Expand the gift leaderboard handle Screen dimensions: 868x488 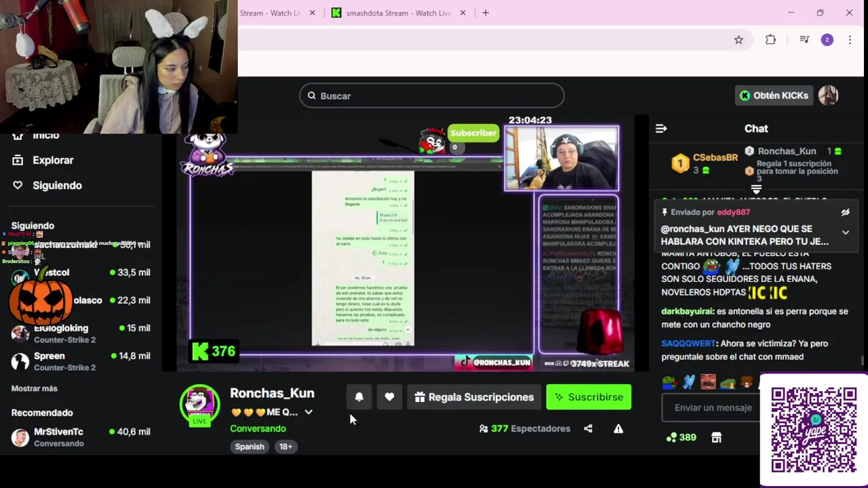pos(756,189)
